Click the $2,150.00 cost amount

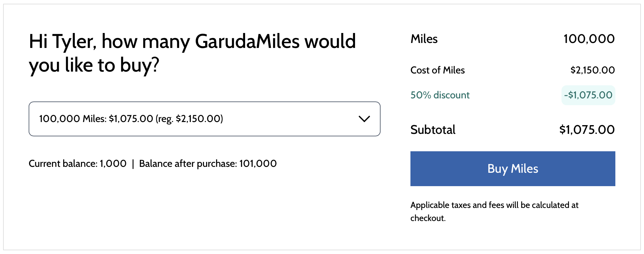(592, 70)
